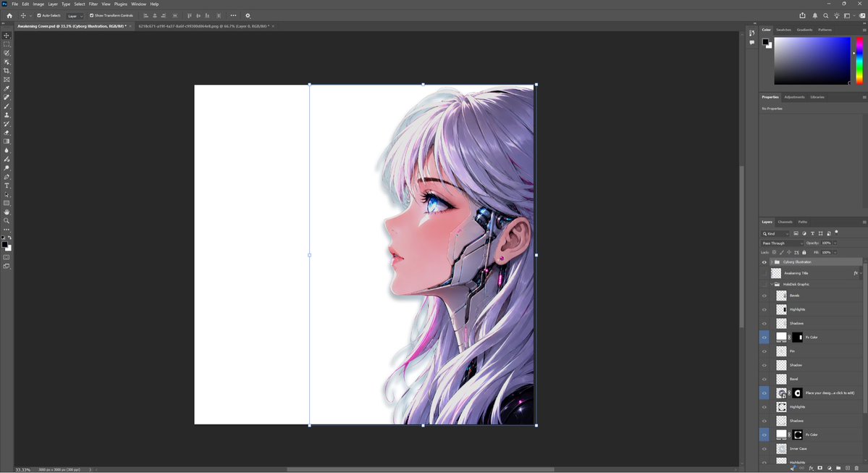Select the Horizontal Type tool

(7, 186)
